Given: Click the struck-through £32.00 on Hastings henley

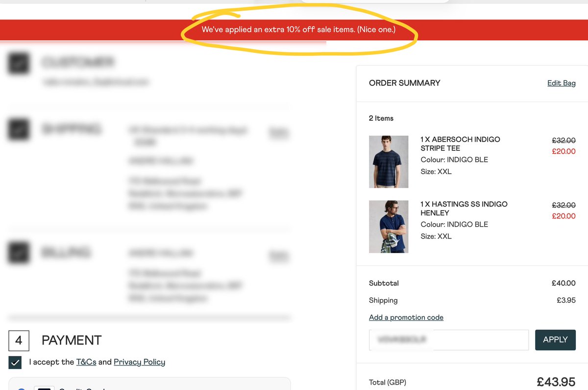Looking at the screenshot, I should coord(563,205).
